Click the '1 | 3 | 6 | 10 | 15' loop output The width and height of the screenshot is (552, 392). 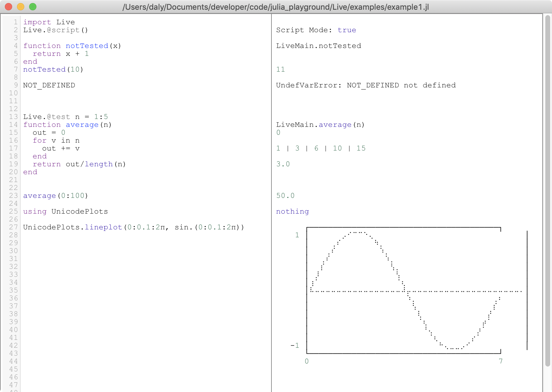(x=321, y=148)
